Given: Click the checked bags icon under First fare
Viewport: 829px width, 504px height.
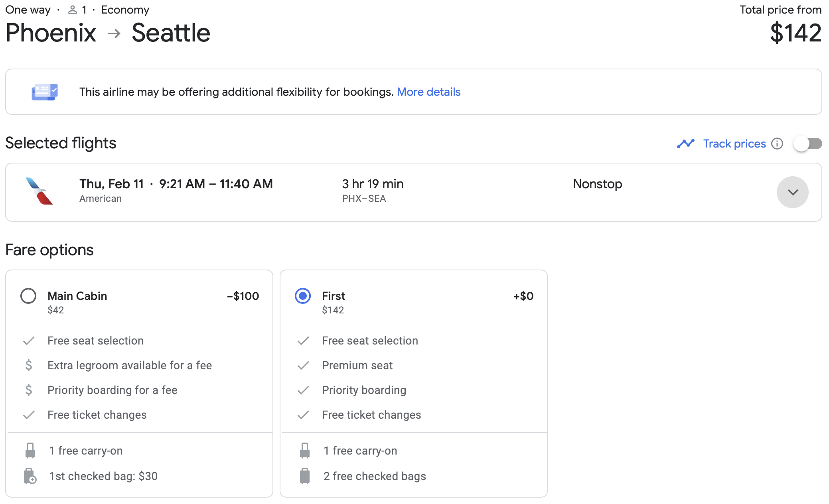Looking at the screenshot, I should coord(305,476).
